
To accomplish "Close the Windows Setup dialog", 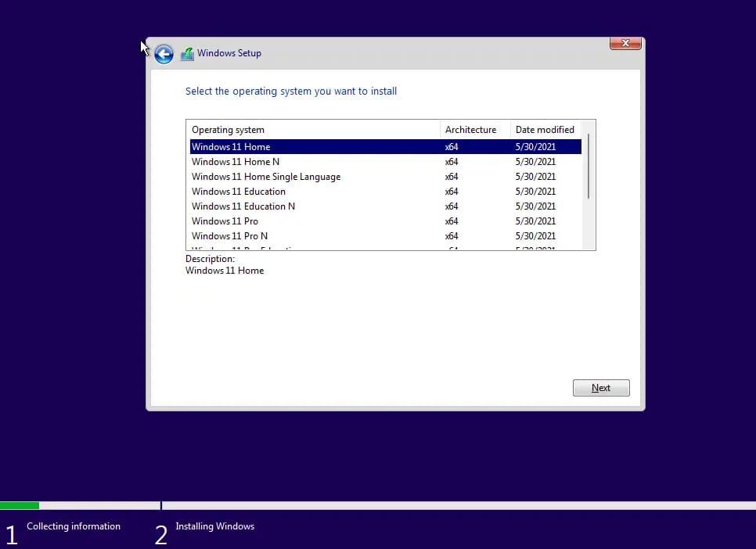I will point(625,44).
